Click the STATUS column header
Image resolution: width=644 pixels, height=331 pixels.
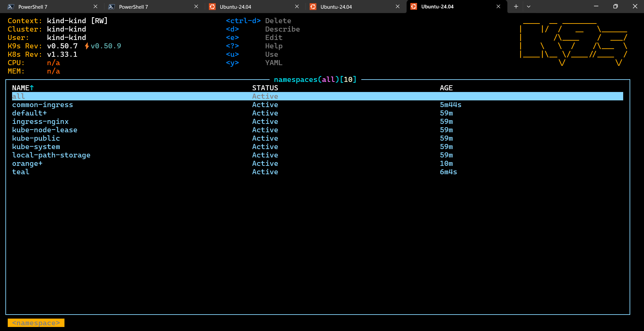(x=265, y=88)
